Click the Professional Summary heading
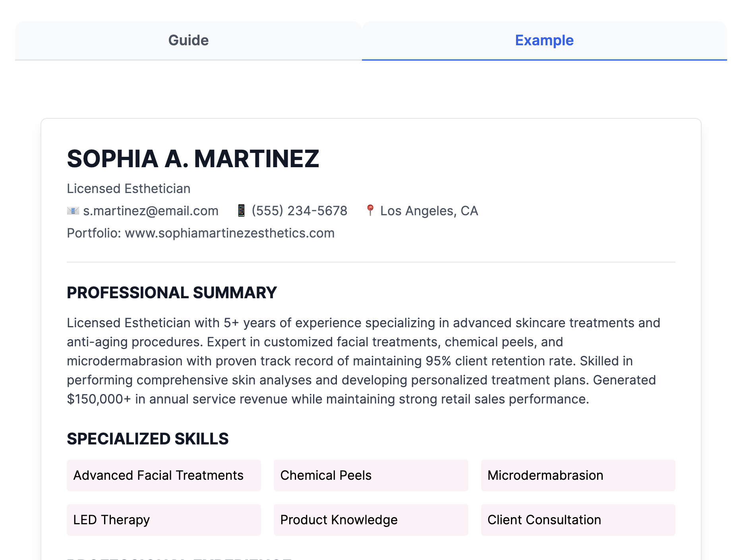739x560 pixels. (x=172, y=293)
